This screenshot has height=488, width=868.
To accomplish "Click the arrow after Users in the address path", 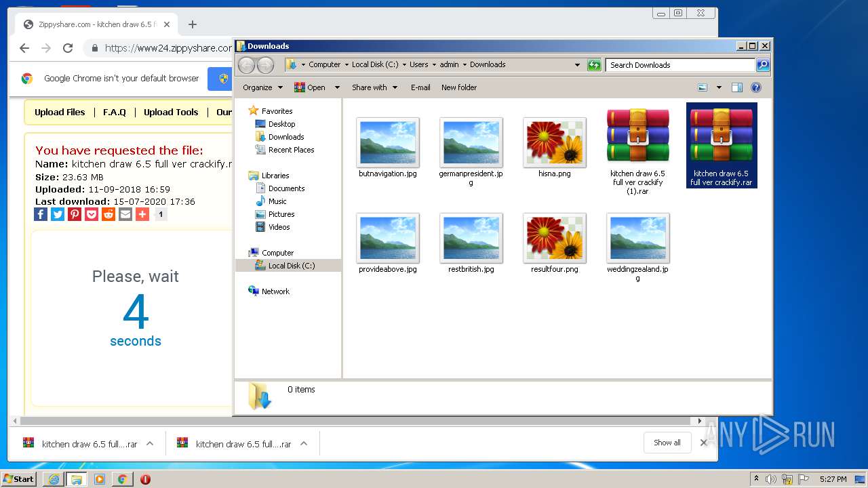I will tap(434, 65).
